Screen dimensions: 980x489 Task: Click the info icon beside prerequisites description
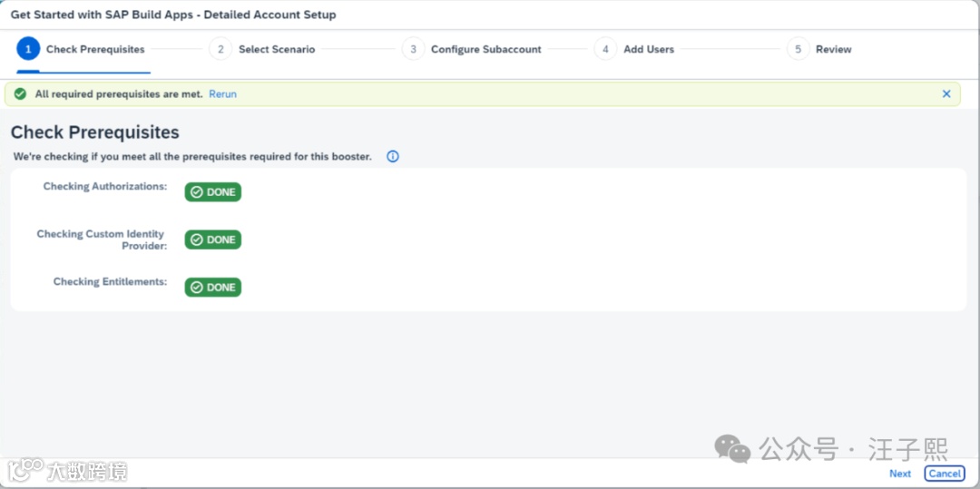coord(393,157)
